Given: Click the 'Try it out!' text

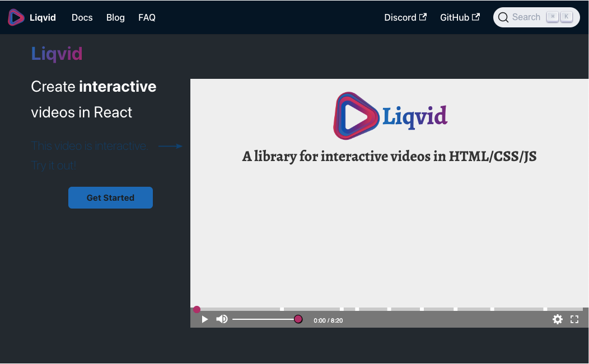Looking at the screenshot, I should pos(54,166).
